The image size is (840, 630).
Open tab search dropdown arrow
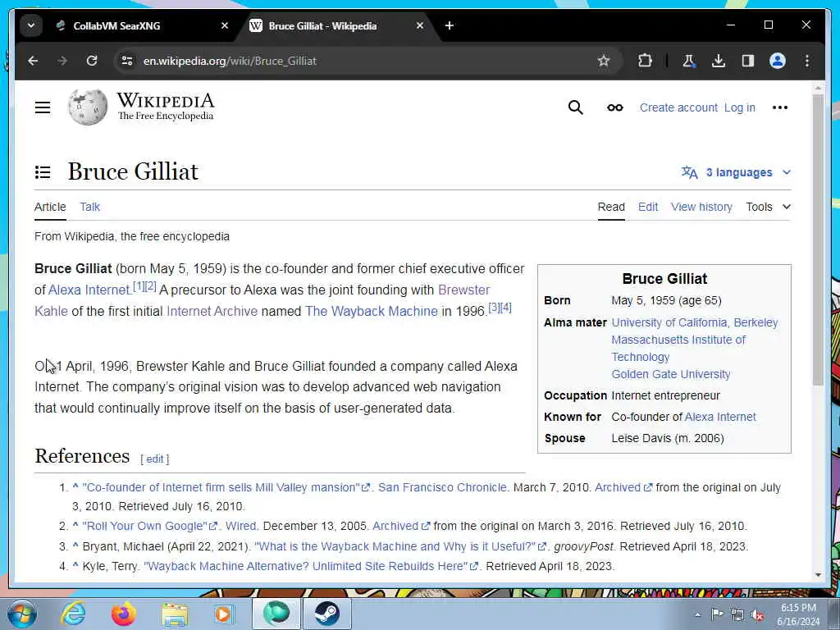coord(31,25)
